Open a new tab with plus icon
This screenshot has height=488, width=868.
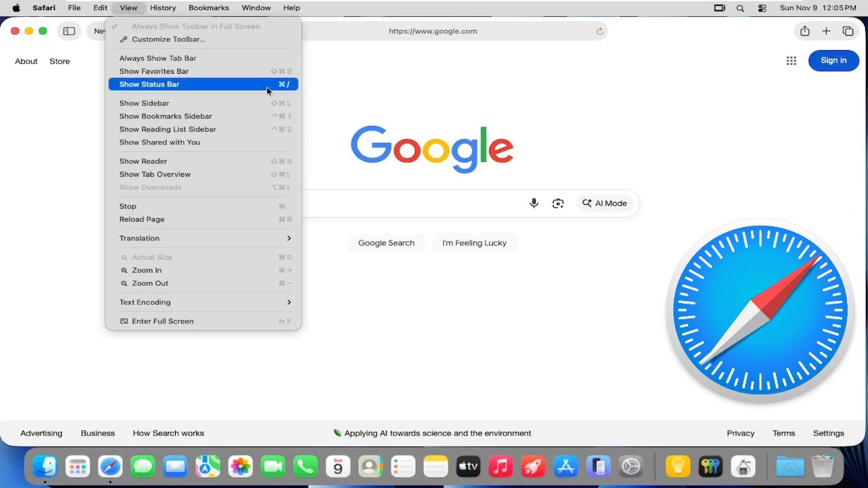(826, 31)
